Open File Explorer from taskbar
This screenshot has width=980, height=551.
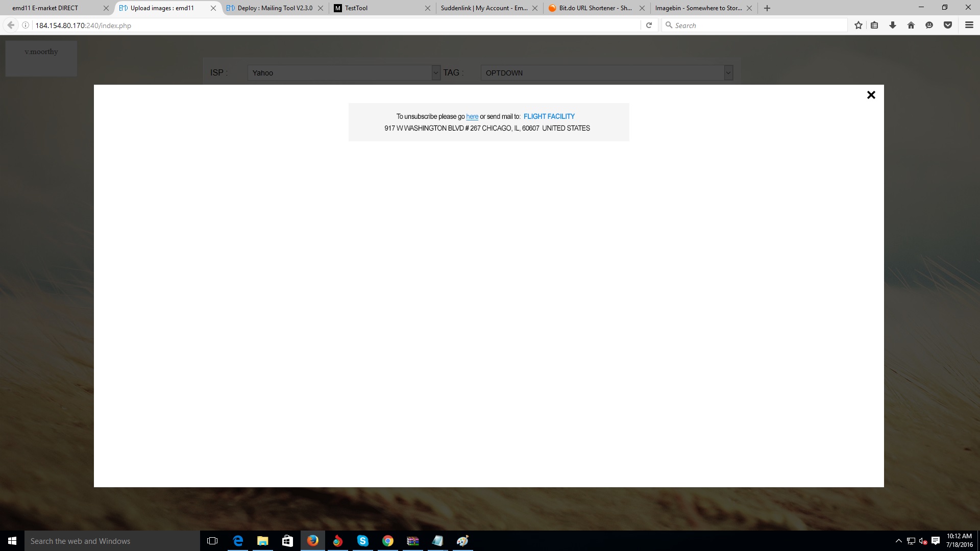click(x=263, y=541)
